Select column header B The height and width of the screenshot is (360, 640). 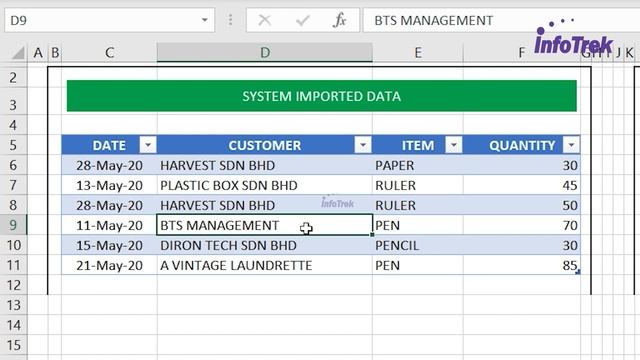point(55,53)
